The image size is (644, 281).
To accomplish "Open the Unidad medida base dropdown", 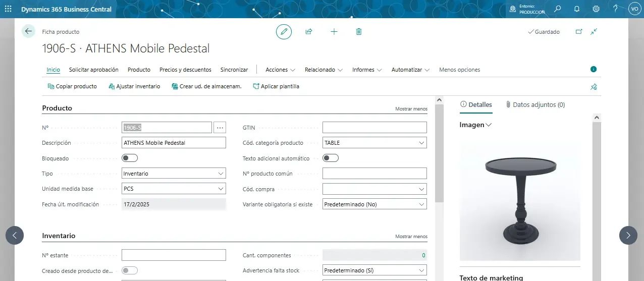I will tap(174, 189).
